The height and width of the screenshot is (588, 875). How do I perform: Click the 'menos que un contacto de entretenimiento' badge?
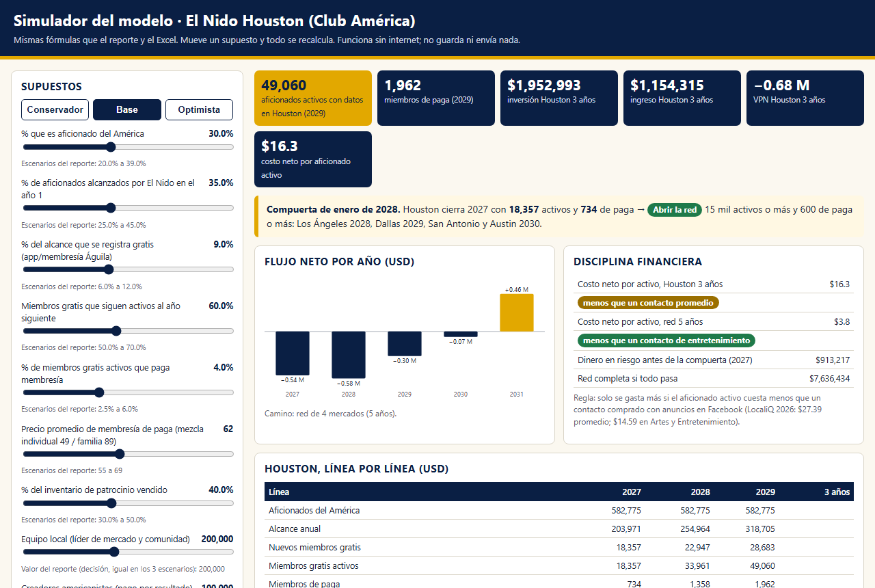tap(667, 340)
